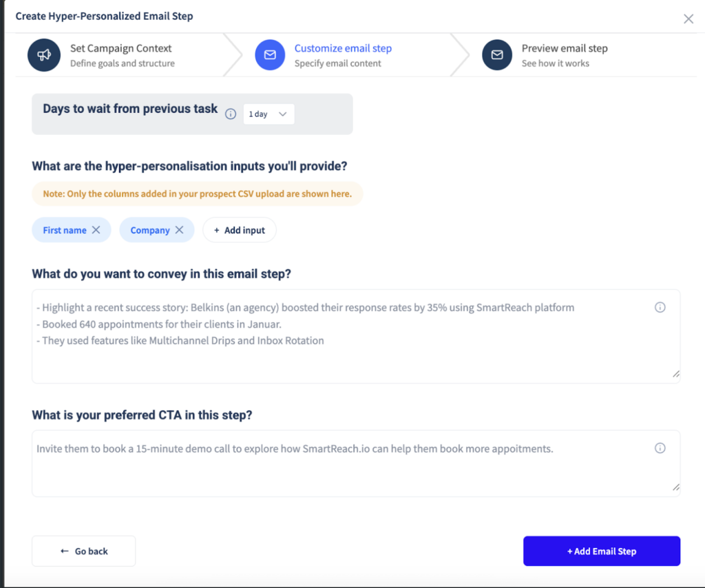Dismiss the dialog with the X

pos(688,19)
